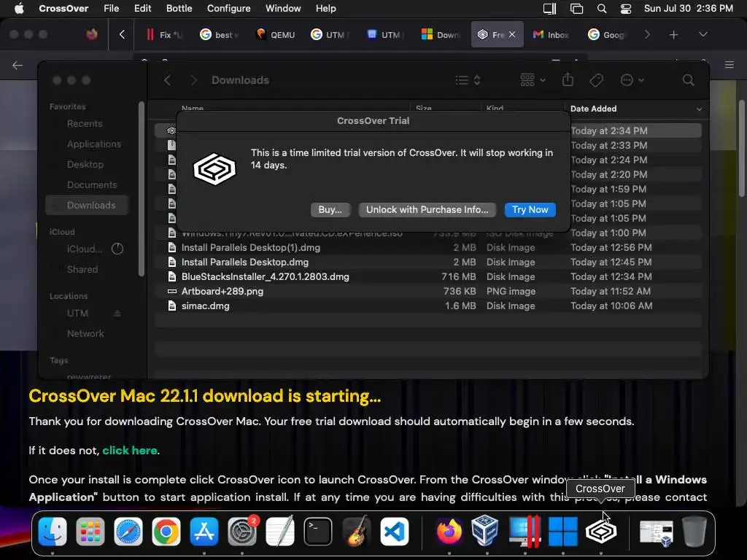This screenshot has width=747, height=560.
Task: Open System Settings from the Dock
Action: click(242, 531)
